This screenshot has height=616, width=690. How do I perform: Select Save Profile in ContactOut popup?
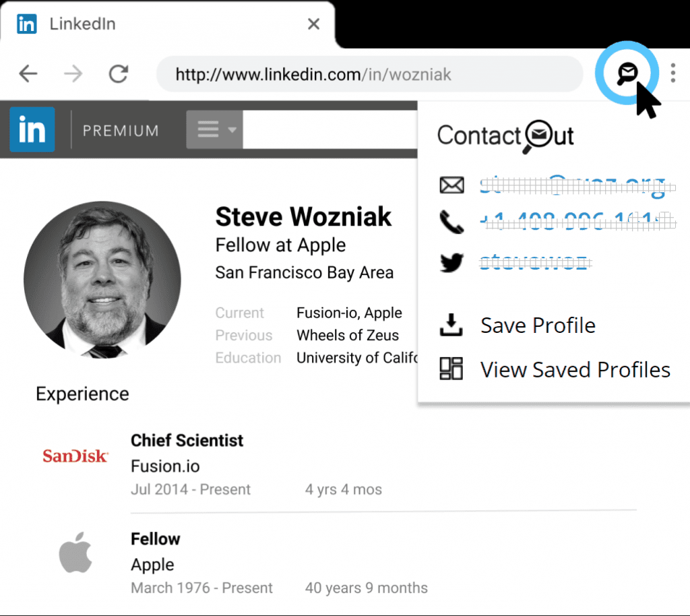click(537, 326)
